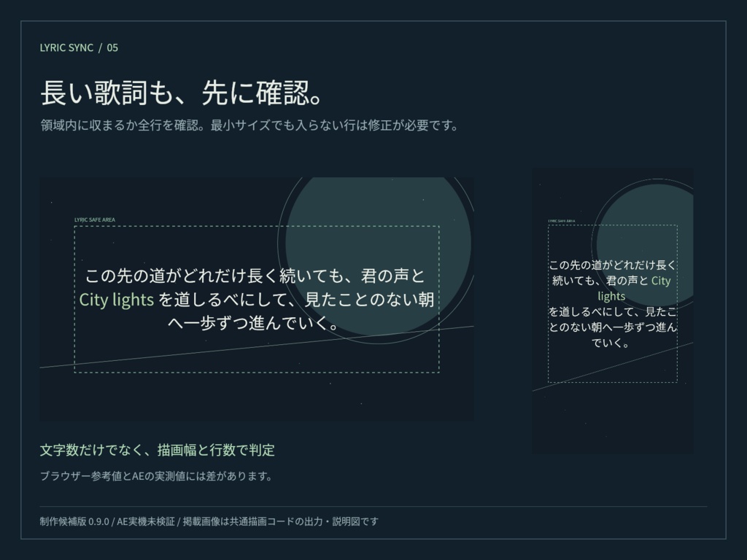Click the heading '長い歌詞も、先に確認。'

(x=182, y=93)
